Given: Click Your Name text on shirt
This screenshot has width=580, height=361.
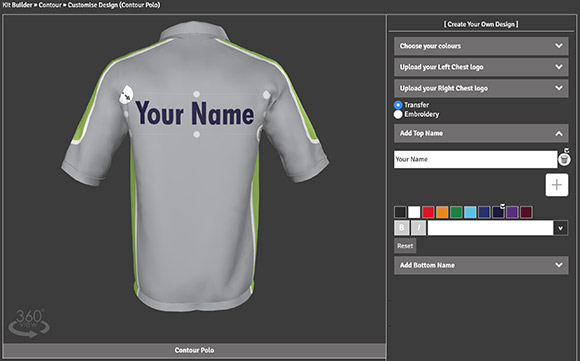Looking at the screenshot, I should coord(195,113).
